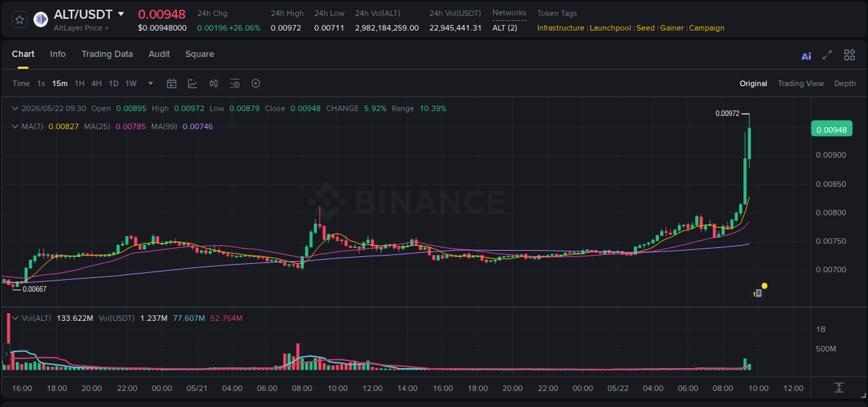
Task: Click the CHANGE value 5.92%
Action: (374, 108)
